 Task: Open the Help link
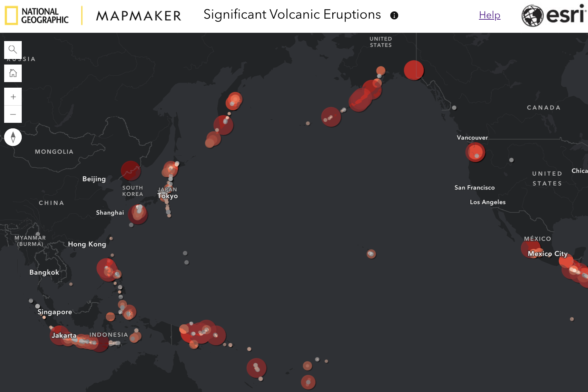[x=489, y=15]
